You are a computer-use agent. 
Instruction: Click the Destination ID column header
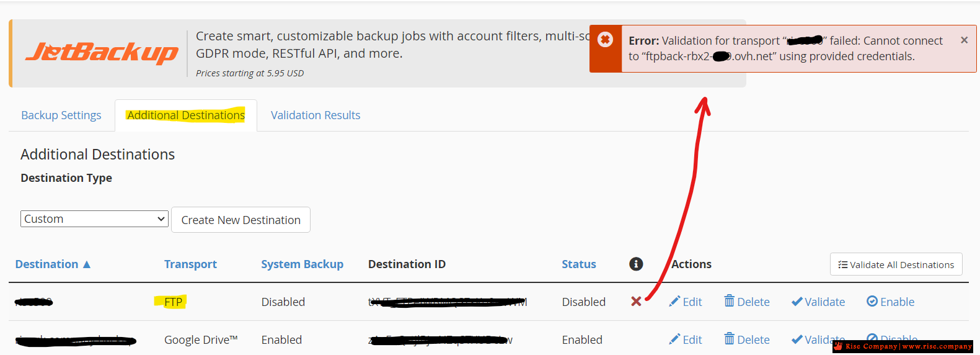coord(407,264)
